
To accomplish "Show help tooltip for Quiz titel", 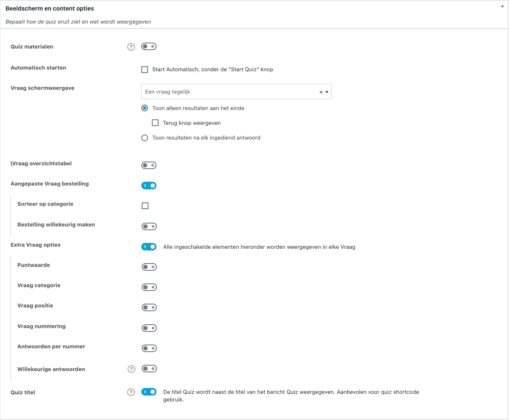I will [x=131, y=392].
